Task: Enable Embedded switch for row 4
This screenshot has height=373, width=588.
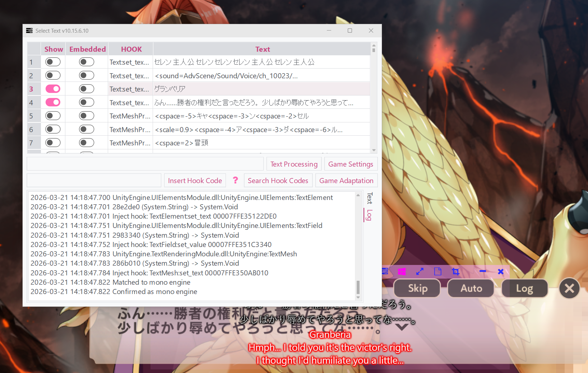Action: pos(87,102)
